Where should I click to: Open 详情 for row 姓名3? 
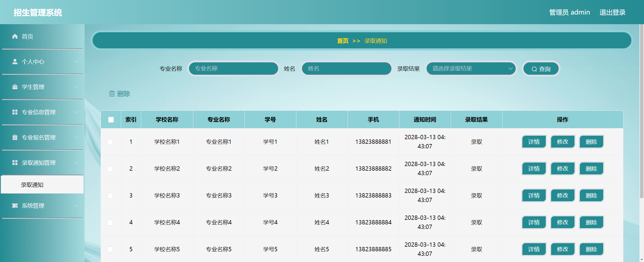[534, 195]
